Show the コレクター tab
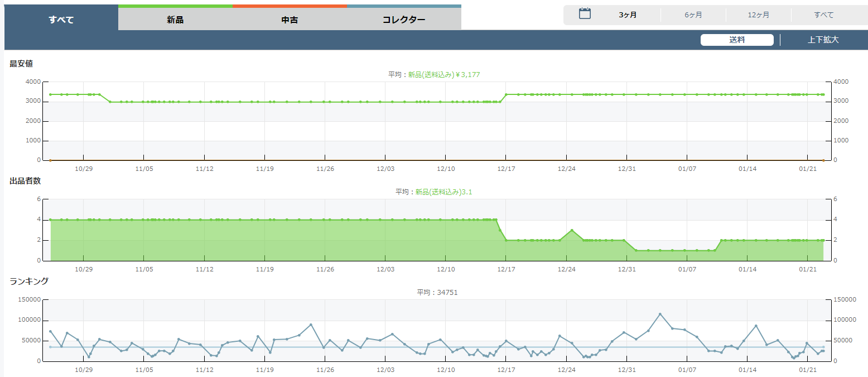The image size is (868, 377). pos(404,20)
